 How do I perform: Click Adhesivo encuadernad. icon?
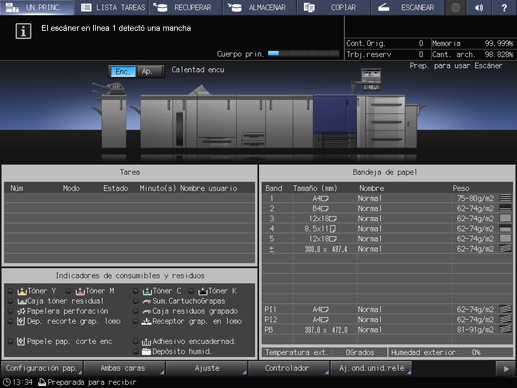tap(146, 342)
